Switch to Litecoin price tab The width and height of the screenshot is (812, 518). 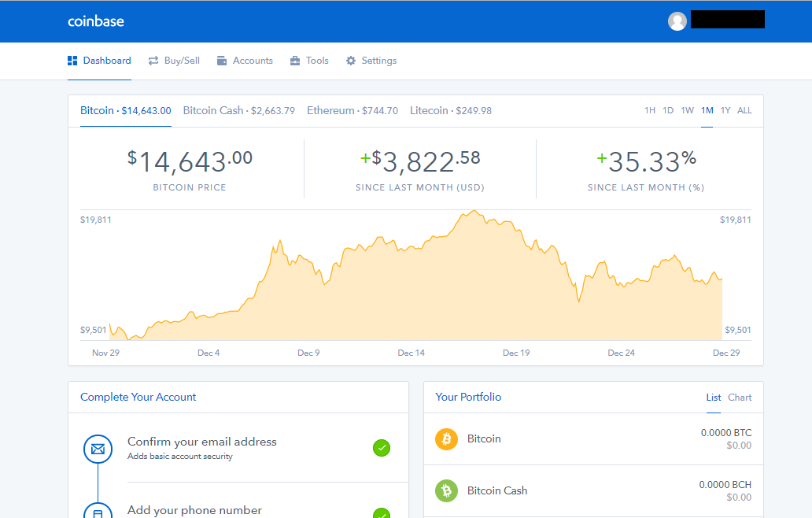coord(451,110)
